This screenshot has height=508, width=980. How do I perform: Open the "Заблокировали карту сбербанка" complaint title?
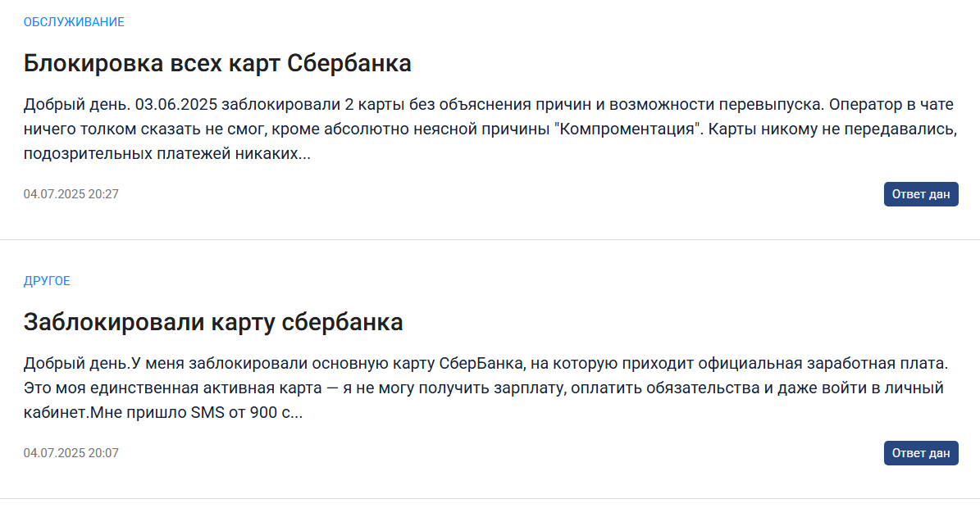pyautogui.click(x=213, y=322)
